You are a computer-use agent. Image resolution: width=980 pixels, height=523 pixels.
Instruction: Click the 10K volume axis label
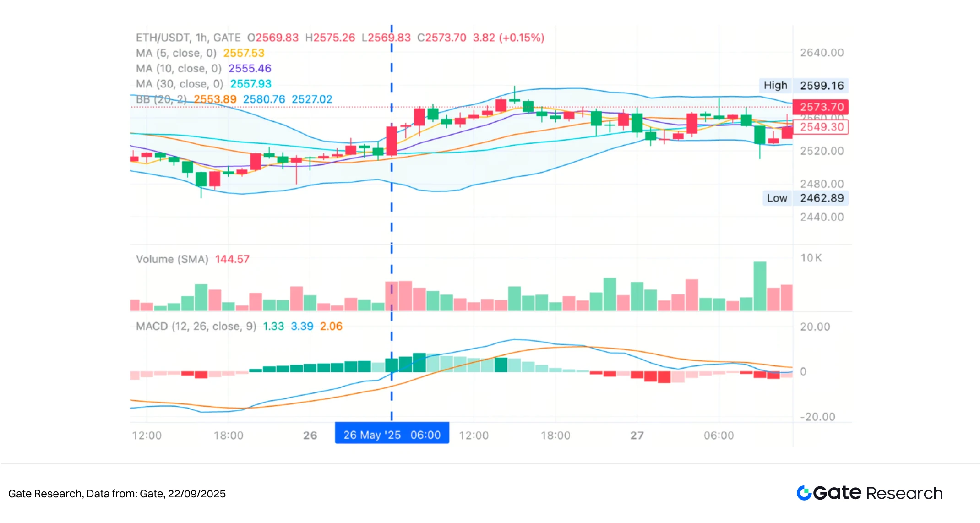point(811,258)
